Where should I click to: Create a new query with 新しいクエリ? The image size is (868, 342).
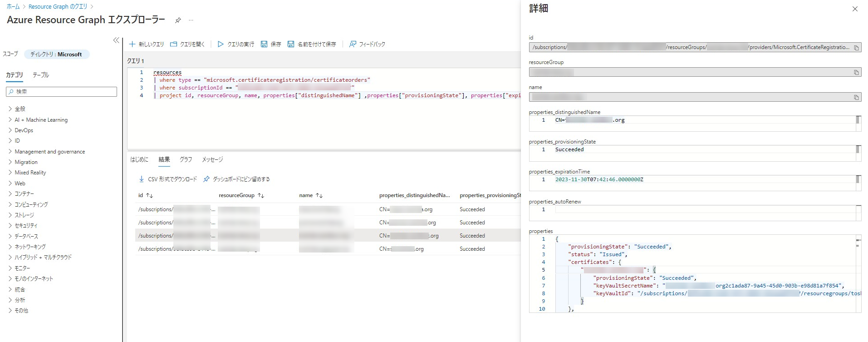[147, 44]
